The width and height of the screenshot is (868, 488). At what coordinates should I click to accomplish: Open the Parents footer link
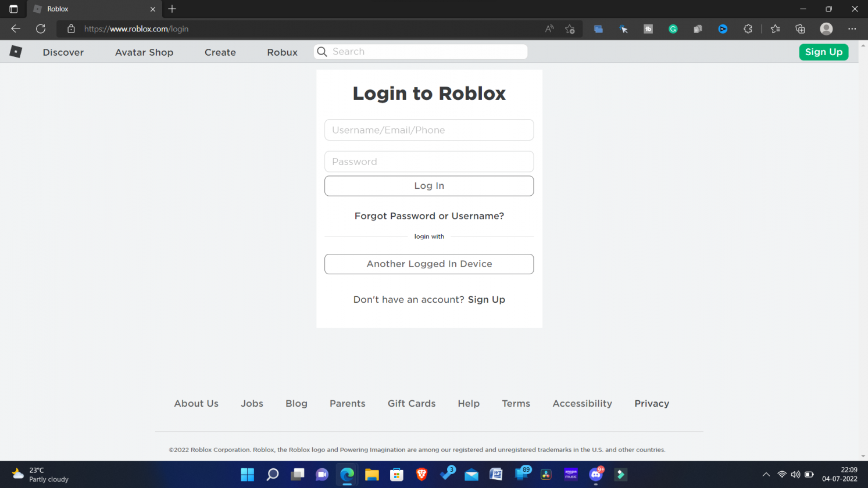coord(348,403)
